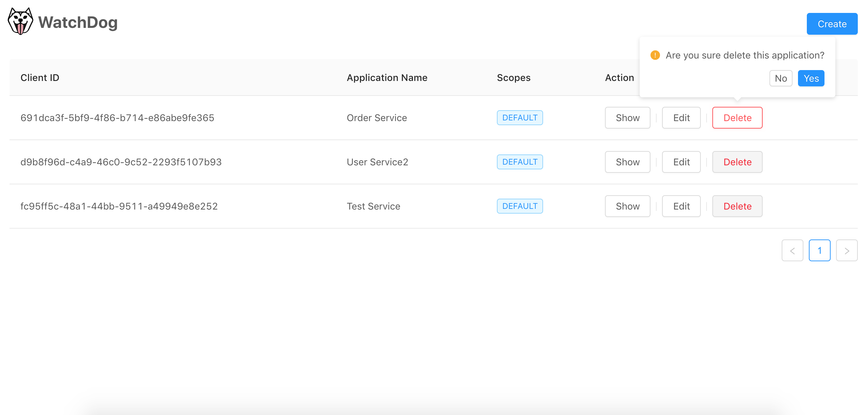
Task: Cancel deletion by clicking No
Action: [x=781, y=79]
